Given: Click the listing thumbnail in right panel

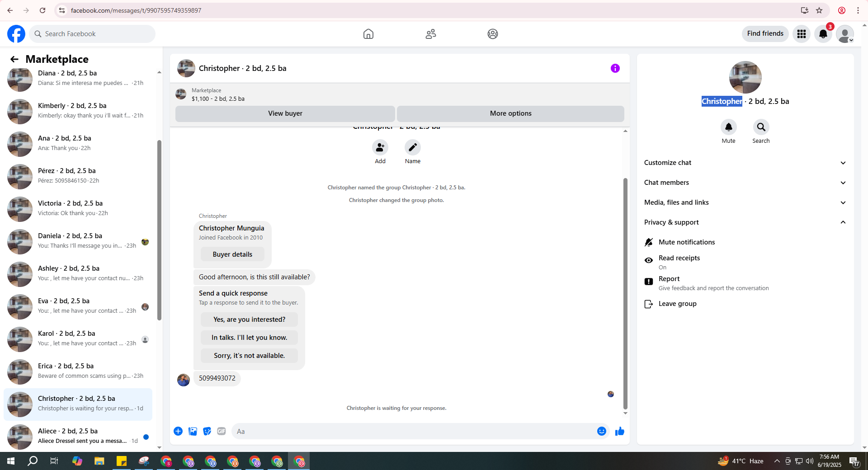Looking at the screenshot, I should tap(745, 77).
